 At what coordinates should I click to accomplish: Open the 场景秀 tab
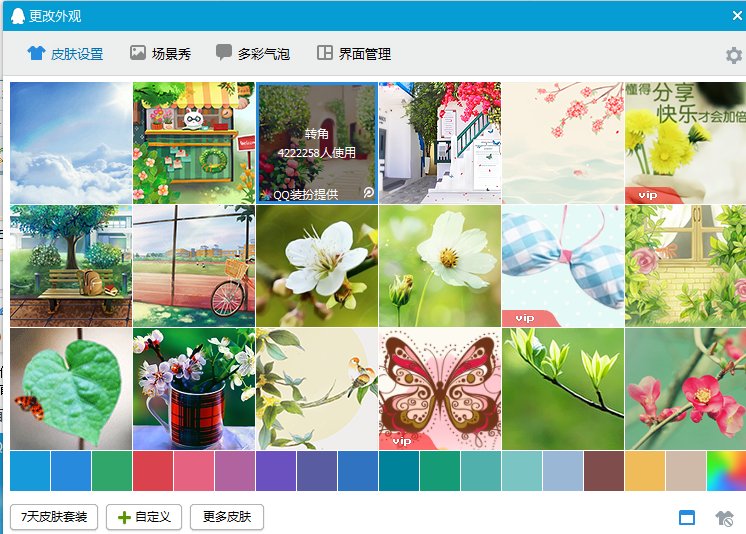[x=160, y=54]
